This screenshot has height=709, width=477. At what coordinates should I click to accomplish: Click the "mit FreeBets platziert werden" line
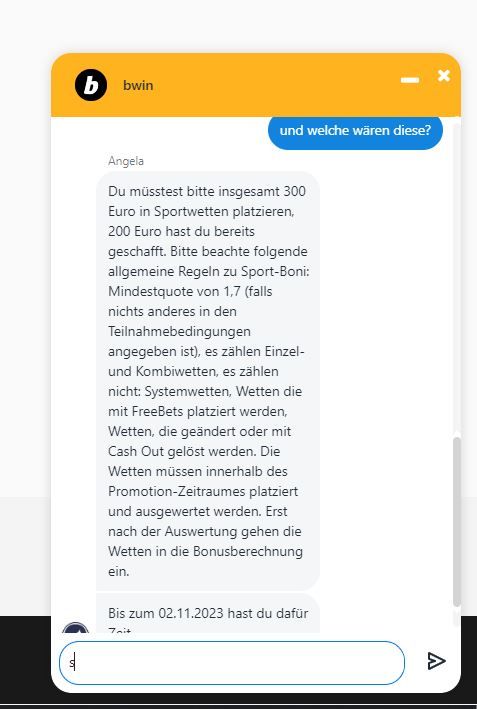(x=198, y=411)
